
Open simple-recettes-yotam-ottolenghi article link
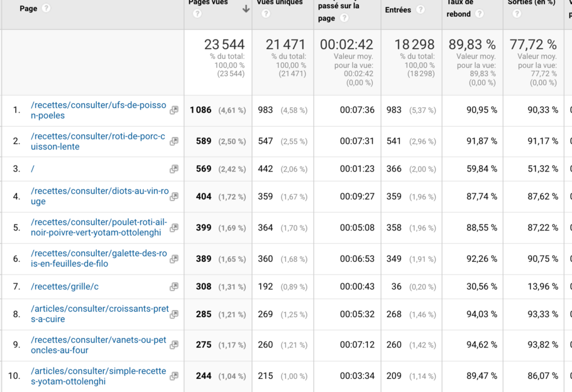tap(98, 376)
